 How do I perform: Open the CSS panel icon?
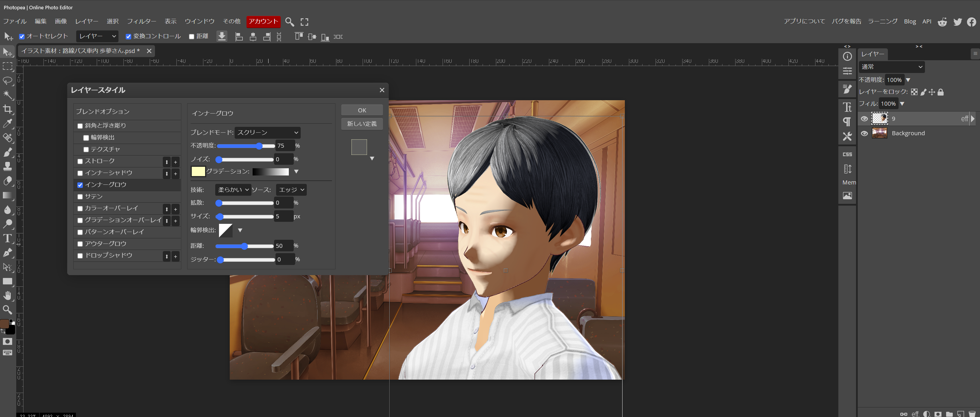[847, 154]
